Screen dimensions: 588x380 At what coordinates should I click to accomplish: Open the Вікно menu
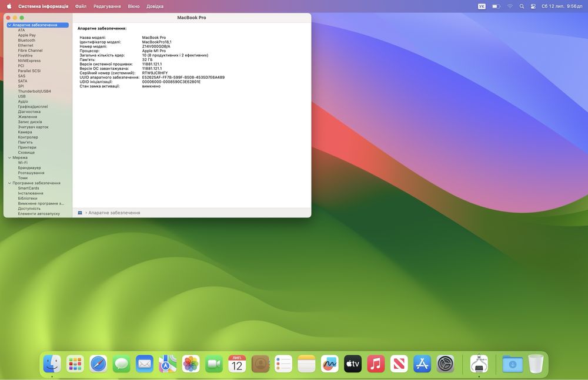(133, 6)
